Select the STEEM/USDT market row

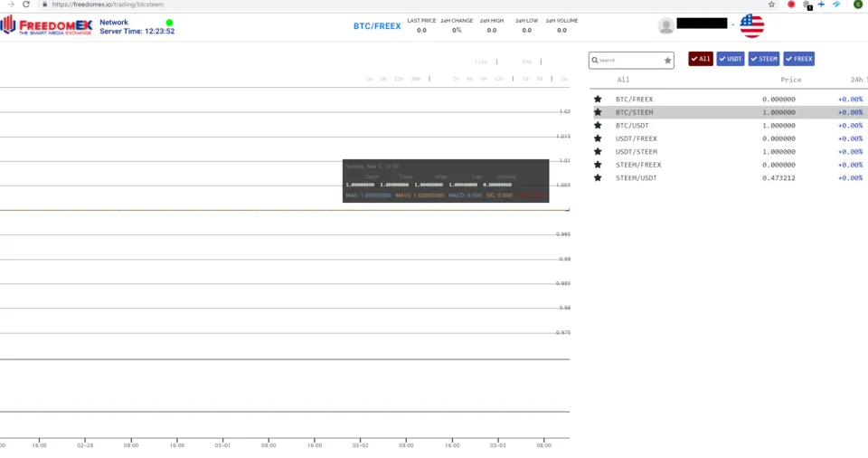click(x=729, y=178)
